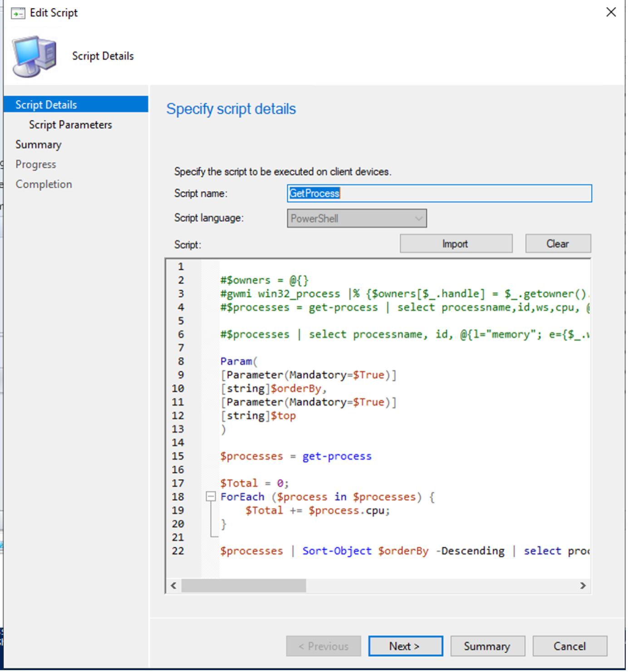Select Script Details in the sidebar
Viewport: 628px width, 672px height.
pos(76,105)
